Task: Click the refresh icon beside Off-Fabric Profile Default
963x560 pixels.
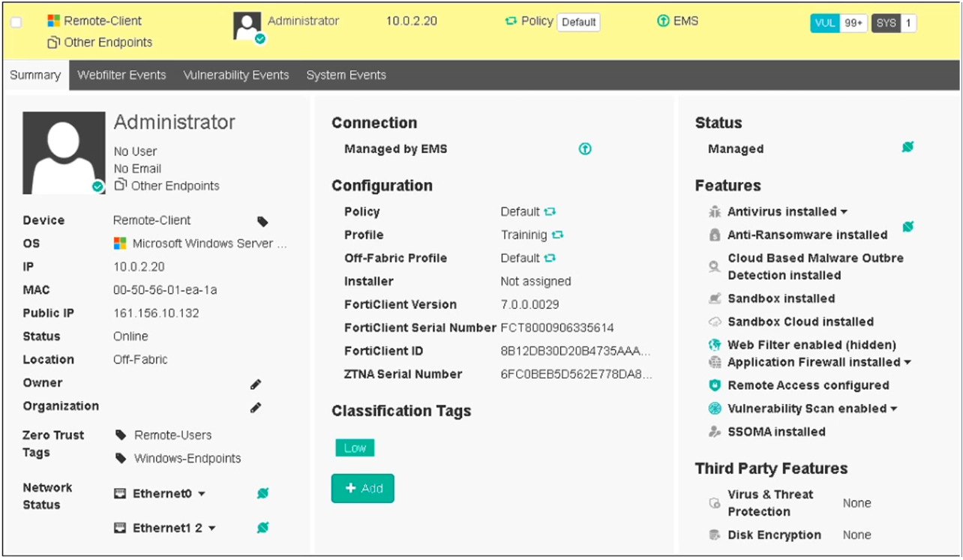Action: point(550,259)
